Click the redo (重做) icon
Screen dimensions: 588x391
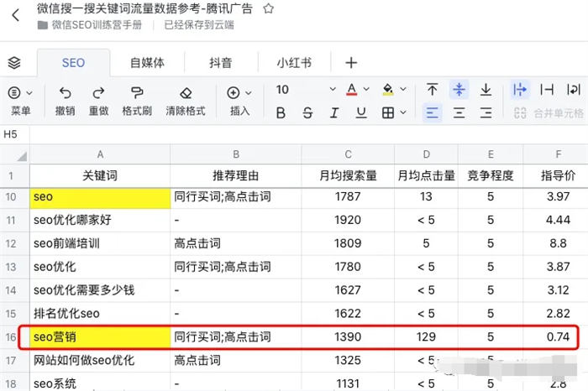tap(98, 93)
